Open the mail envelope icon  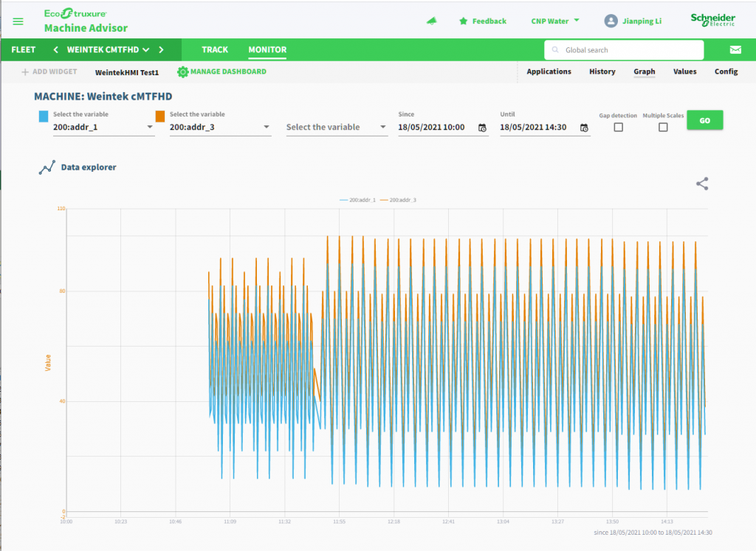735,49
